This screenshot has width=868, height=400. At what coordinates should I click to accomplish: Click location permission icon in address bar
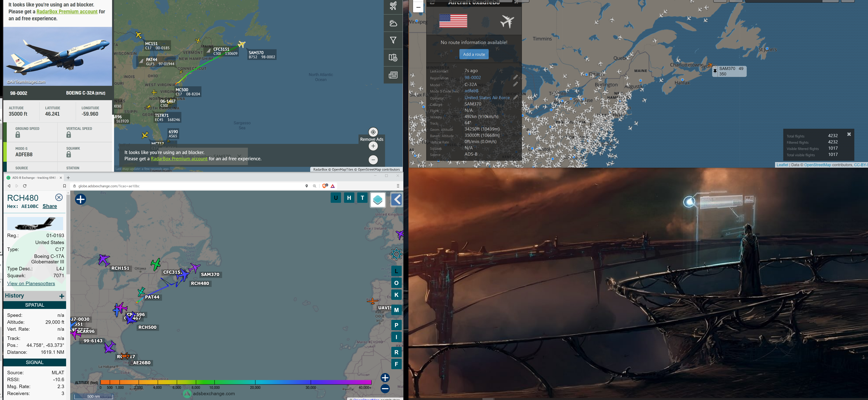pyautogui.click(x=307, y=186)
